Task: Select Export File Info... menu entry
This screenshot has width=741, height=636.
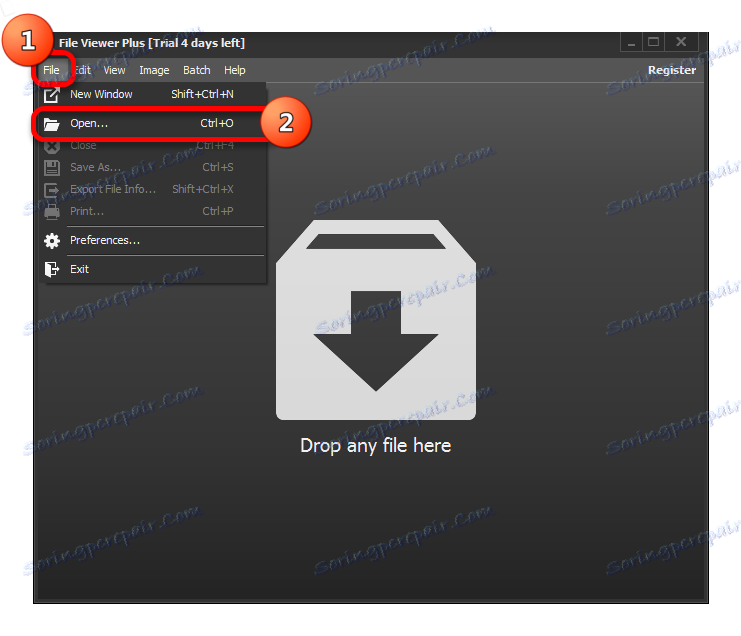Action: [x=153, y=189]
